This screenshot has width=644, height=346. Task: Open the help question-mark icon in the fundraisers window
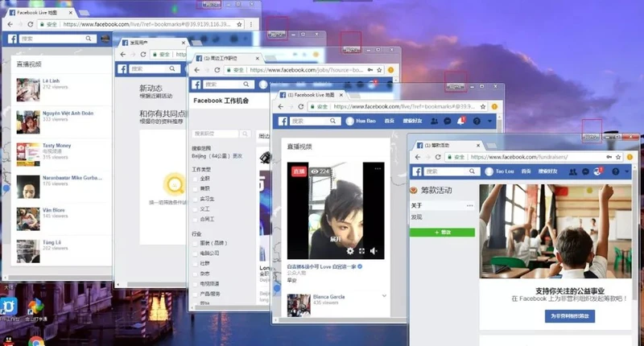pyautogui.click(x=615, y=171)
